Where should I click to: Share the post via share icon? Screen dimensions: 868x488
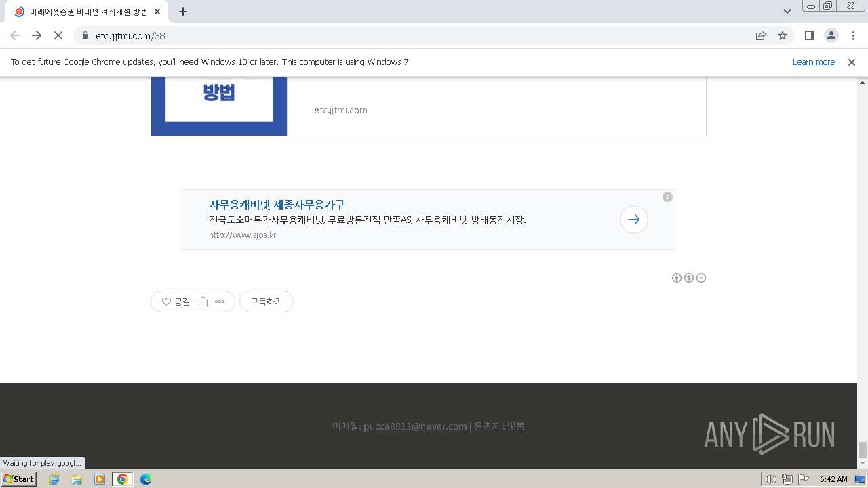point(203,302)
